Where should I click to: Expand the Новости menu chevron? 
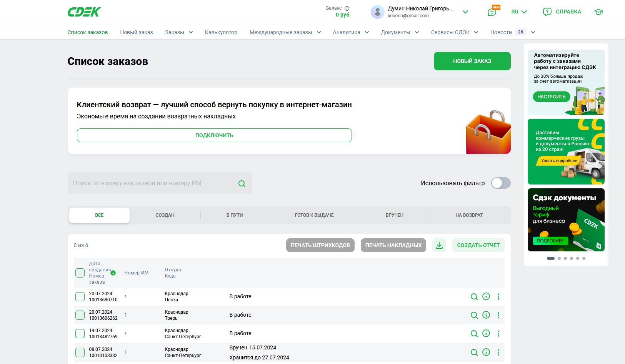(533, 32)
